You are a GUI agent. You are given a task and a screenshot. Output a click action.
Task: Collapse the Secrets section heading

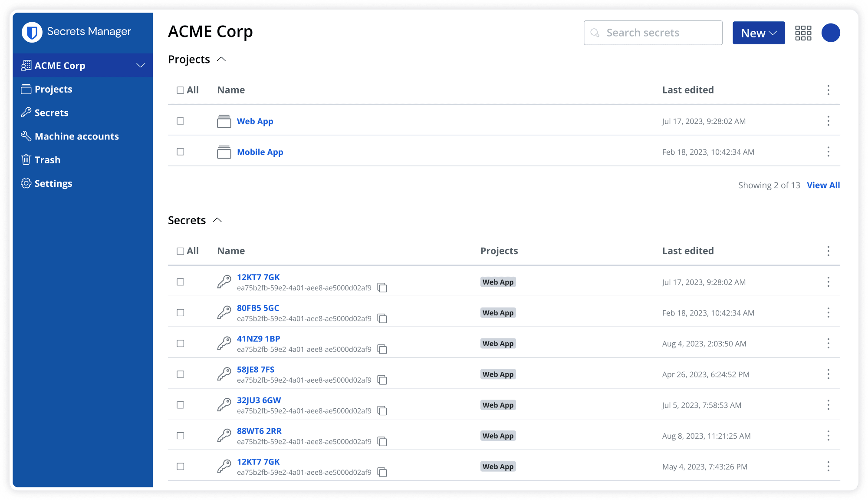coord(217,220)
